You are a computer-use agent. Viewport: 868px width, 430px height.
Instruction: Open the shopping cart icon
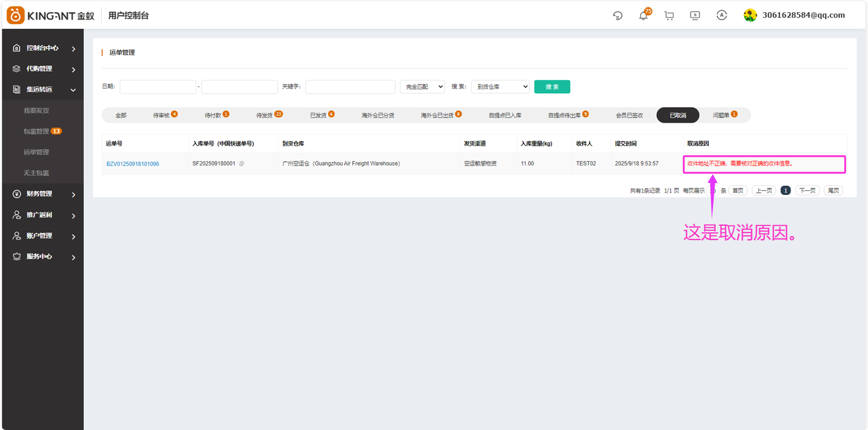669,15
